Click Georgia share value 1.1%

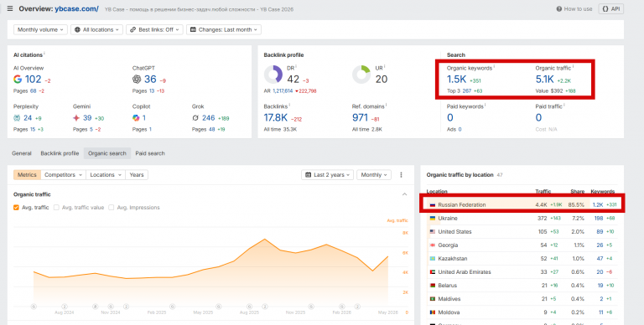(579, 245)
